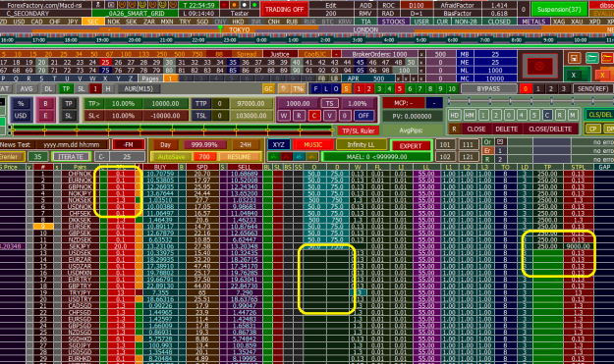This screenshot has width=614, height=364.
Task: Click the HD button
Action: (x=454, y=116)
